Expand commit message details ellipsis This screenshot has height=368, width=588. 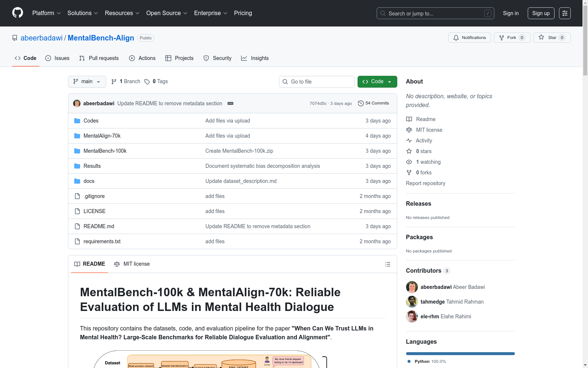230,103
